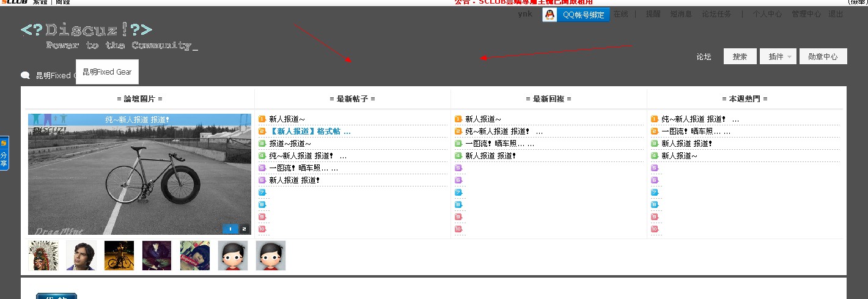Open the long-haired man avatar
868x299 pixels.
81,256
